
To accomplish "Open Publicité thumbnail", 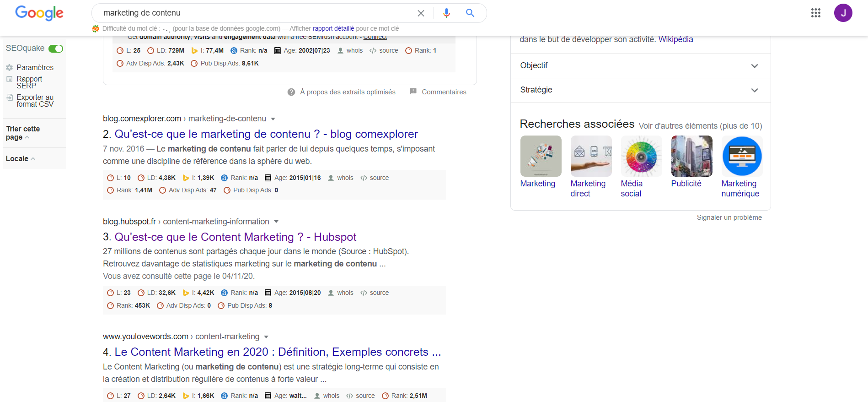I will (x=691, y=156).
